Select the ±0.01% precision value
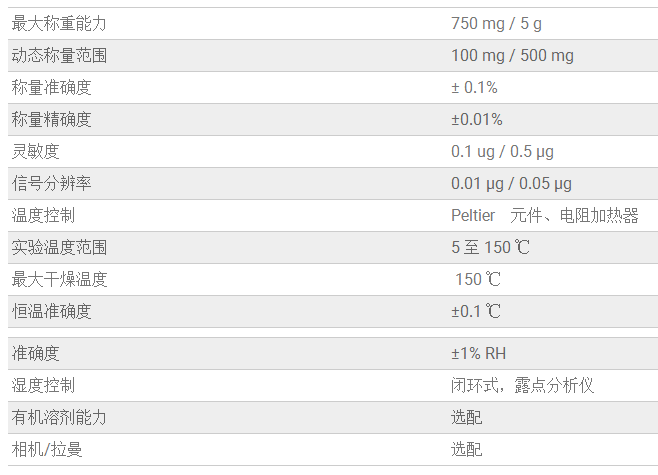Screen dimensions: 658x475 (476, 119)
